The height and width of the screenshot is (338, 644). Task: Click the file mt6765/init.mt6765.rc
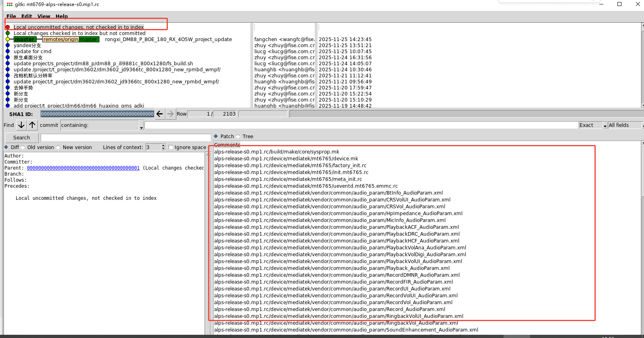tap(291, 172)
